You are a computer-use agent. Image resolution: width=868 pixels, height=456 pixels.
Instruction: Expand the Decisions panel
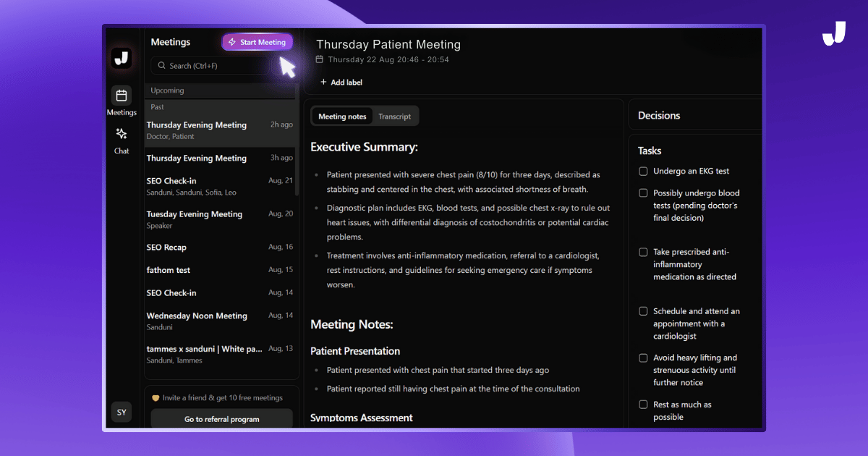click(659, 116)
